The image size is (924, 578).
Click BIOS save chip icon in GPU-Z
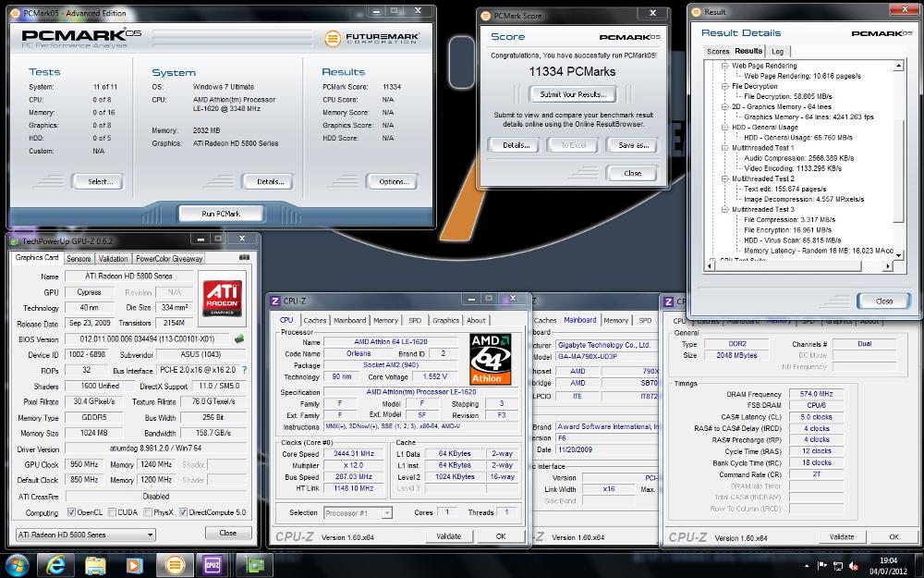pyautogui.click(x=238, y=339)
